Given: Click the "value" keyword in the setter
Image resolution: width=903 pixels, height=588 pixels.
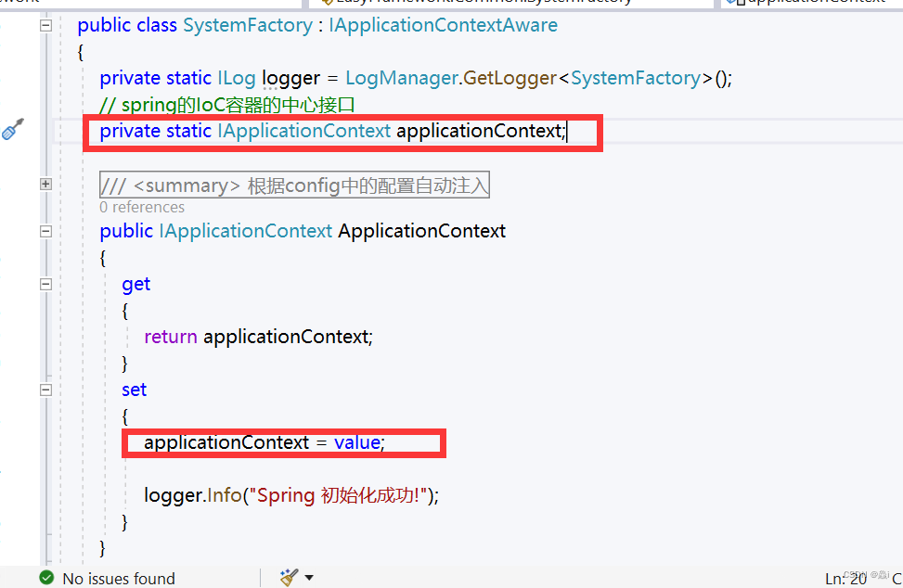Looking at the screenshot, I should pos(356,442).
